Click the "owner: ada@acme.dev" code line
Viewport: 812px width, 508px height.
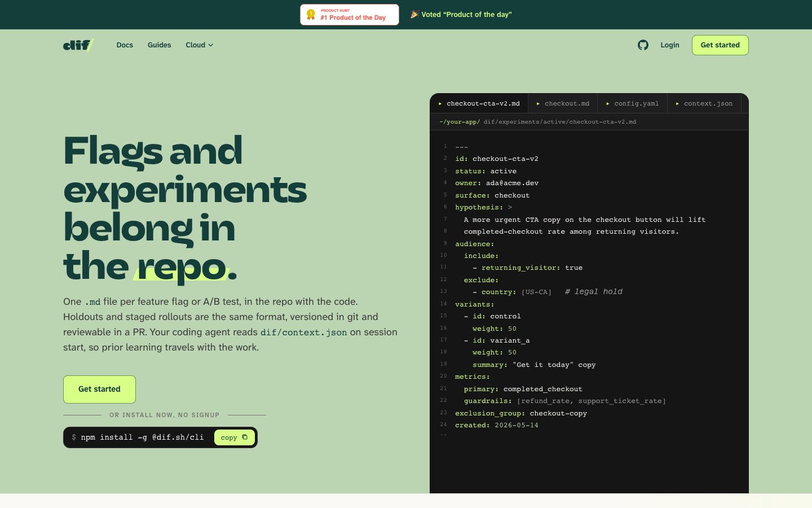click(497, 183)
